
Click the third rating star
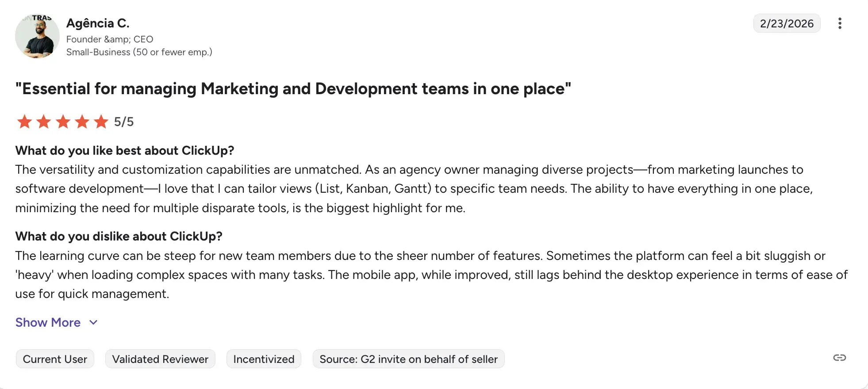pos(63,122)
